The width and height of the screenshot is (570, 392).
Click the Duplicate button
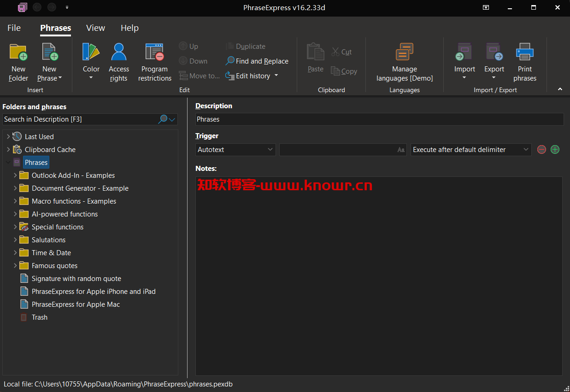(245, 47)
